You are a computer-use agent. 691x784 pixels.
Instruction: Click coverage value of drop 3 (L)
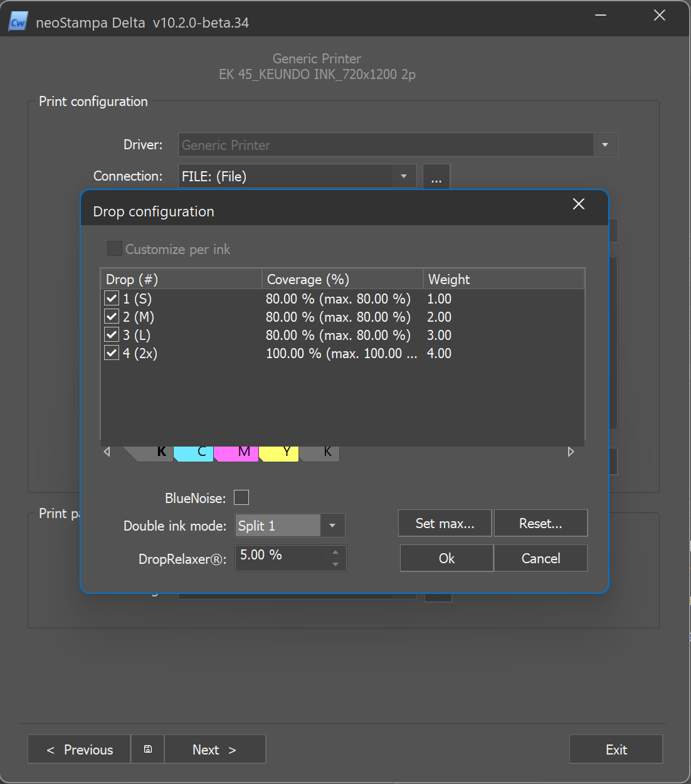click(338, 335)
